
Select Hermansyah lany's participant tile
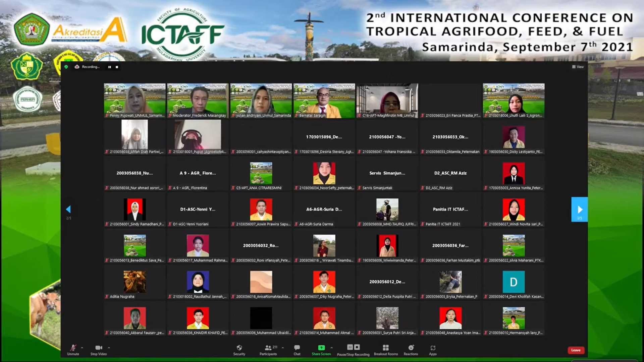click(x=514, y=318)
